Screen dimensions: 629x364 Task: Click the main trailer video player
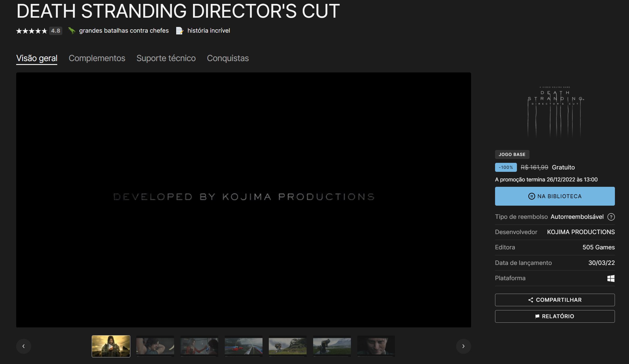(243, 200)
